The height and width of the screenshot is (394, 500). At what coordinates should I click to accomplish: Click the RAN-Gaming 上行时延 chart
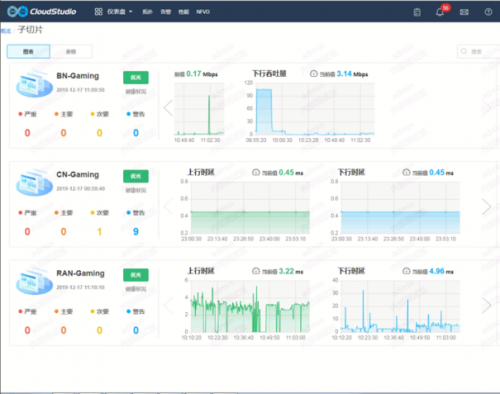pos(250,306)
